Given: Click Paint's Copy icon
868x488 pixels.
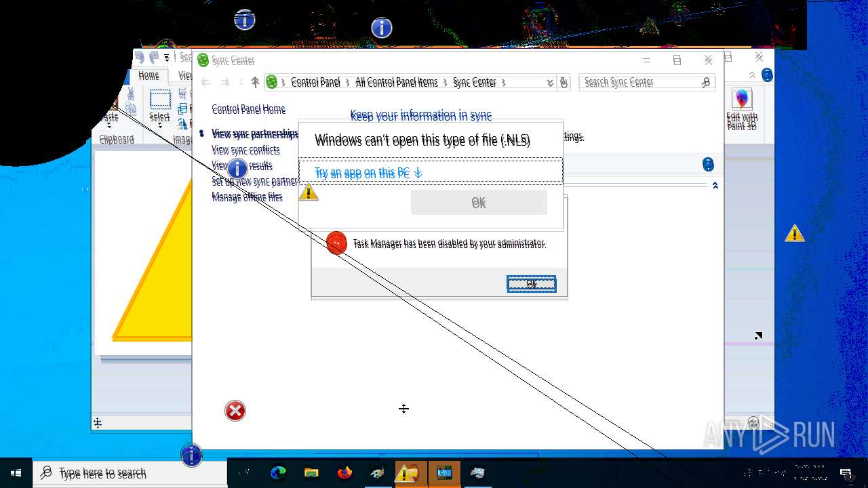Looking at the screenshot, I should click(x=131, y=108).
